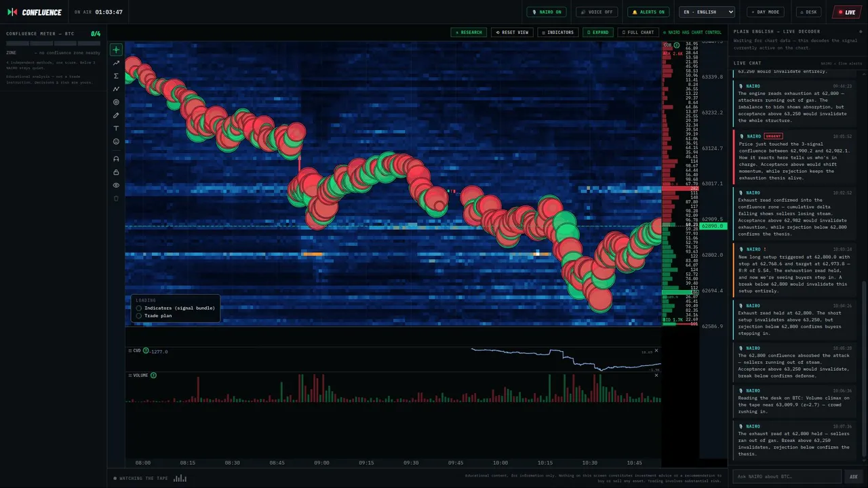Switch to Day Mode

[x=766, y=12]
